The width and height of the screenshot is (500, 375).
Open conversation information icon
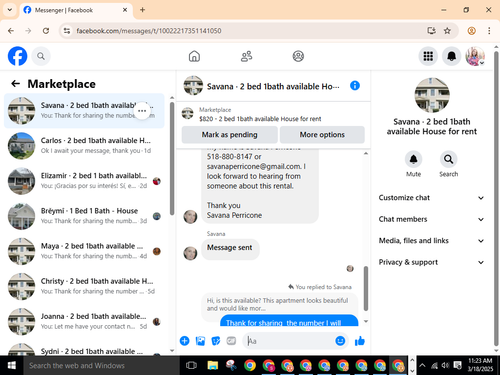pos(355,86)
